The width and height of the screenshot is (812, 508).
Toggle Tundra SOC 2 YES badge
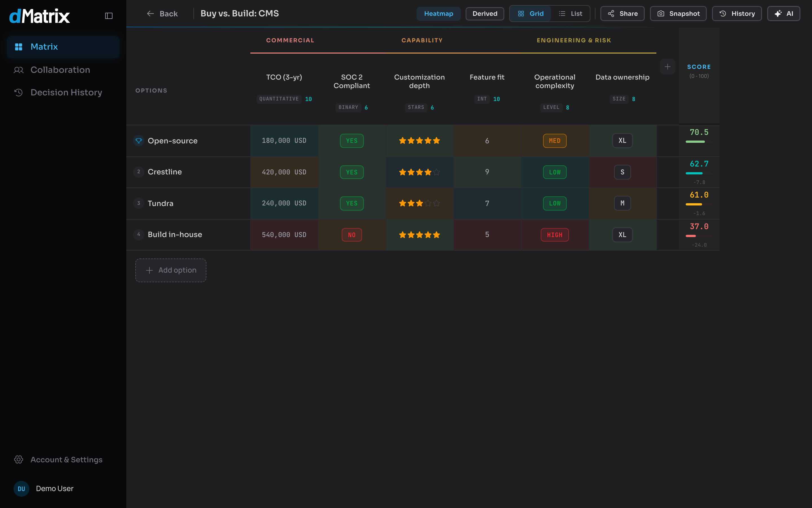tap(352, 203)
